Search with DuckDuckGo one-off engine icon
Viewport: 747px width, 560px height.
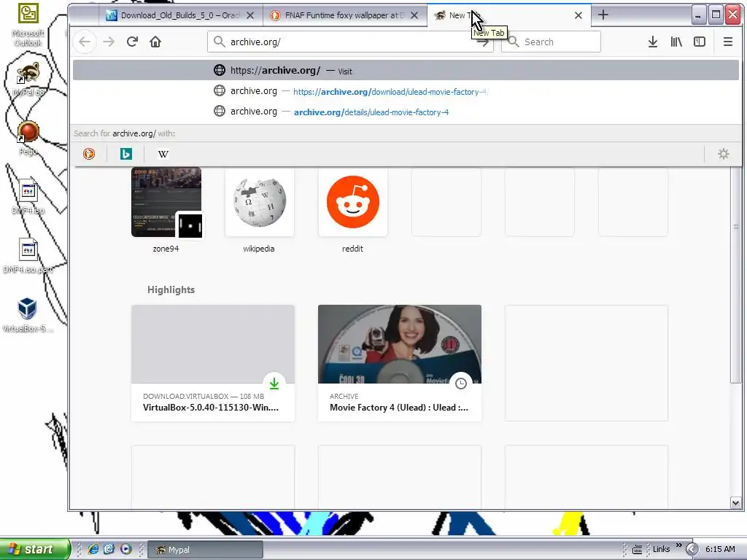[x=89, y=154]
